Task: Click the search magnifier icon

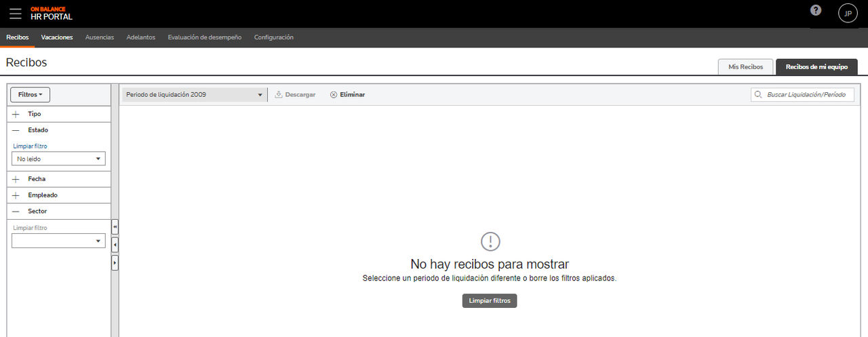Action: (758, 95)
